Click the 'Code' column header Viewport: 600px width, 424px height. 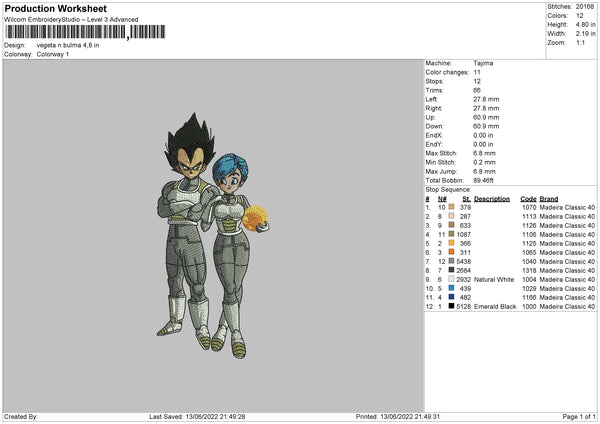click(x=528, y=199)
